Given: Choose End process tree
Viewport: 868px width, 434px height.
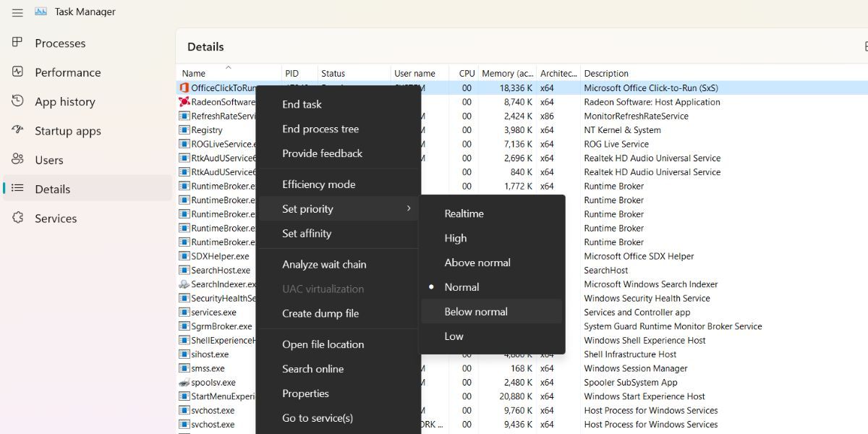Looking at the screenshot, I should click(x=338, y=129).
